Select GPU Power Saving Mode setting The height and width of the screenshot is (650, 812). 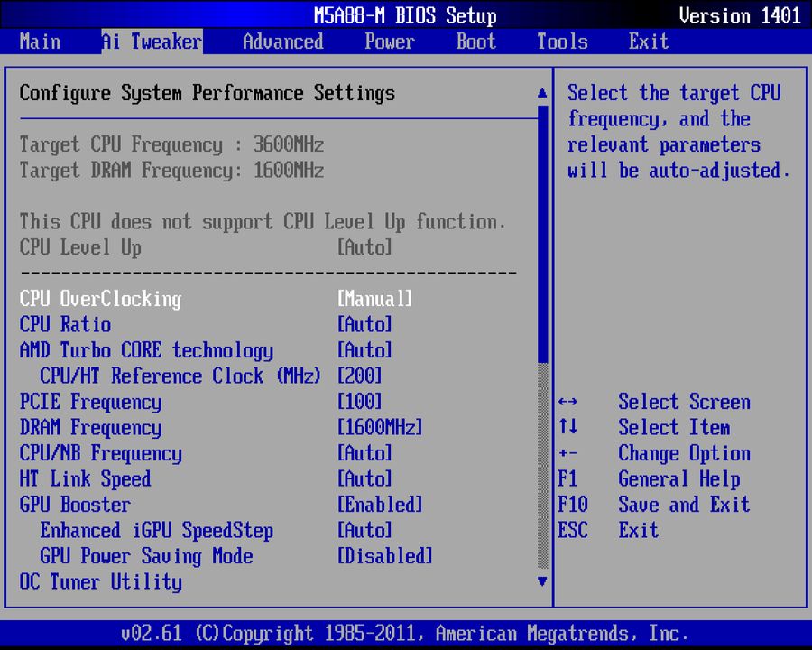pos(146,557)
